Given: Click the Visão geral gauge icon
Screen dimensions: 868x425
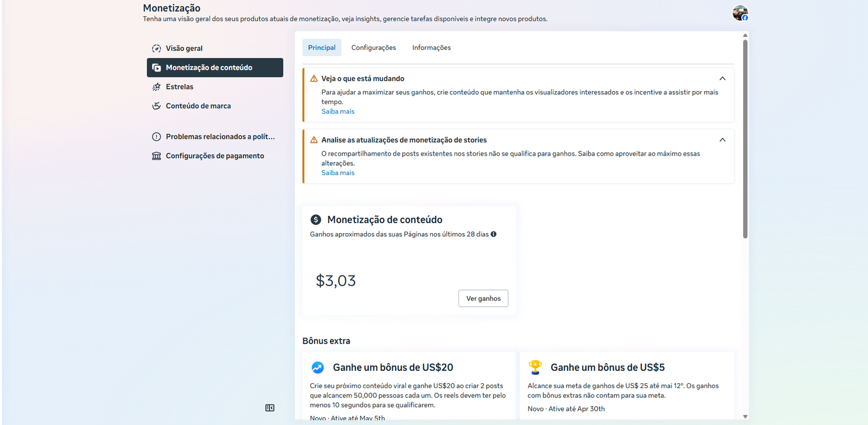Looking at the screenshot, I should click(156, 48).
